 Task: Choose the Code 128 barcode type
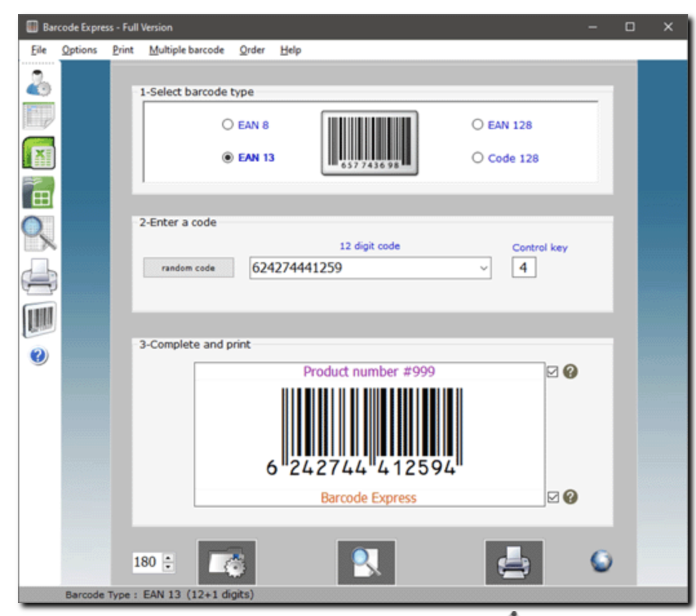[478, 158]
